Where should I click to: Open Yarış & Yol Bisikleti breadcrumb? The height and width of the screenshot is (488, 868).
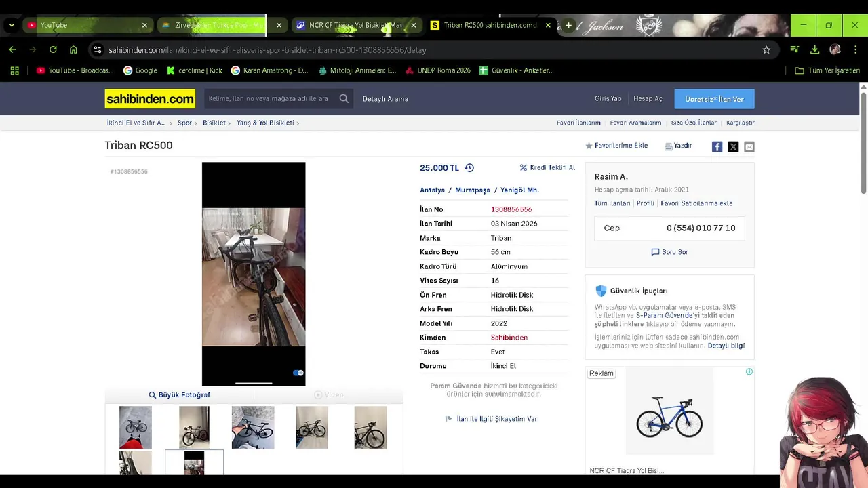(x=265, y=123)
